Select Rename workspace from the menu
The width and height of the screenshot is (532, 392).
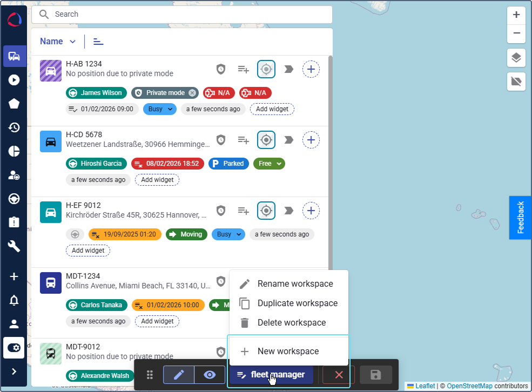[295, 284]
